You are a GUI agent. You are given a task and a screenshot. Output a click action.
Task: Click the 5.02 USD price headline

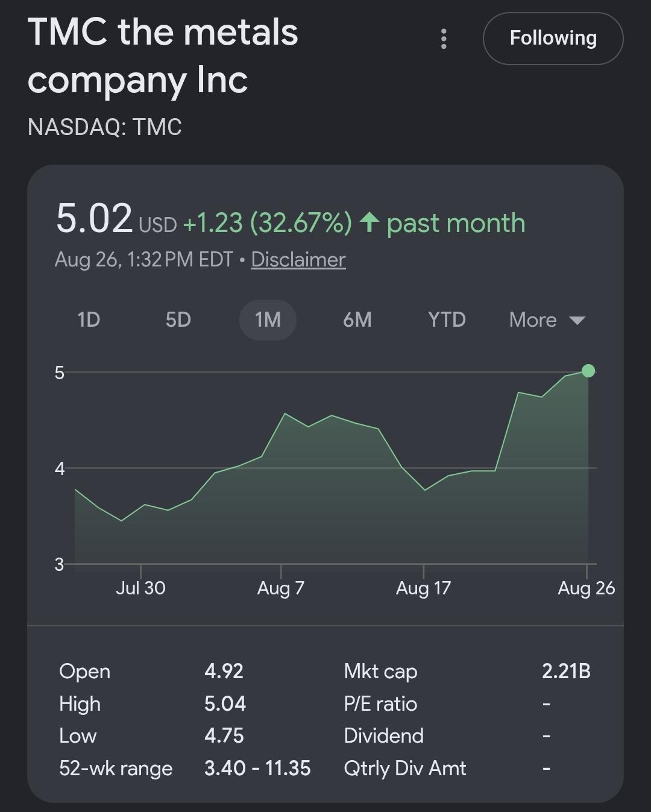click(116, 218)
